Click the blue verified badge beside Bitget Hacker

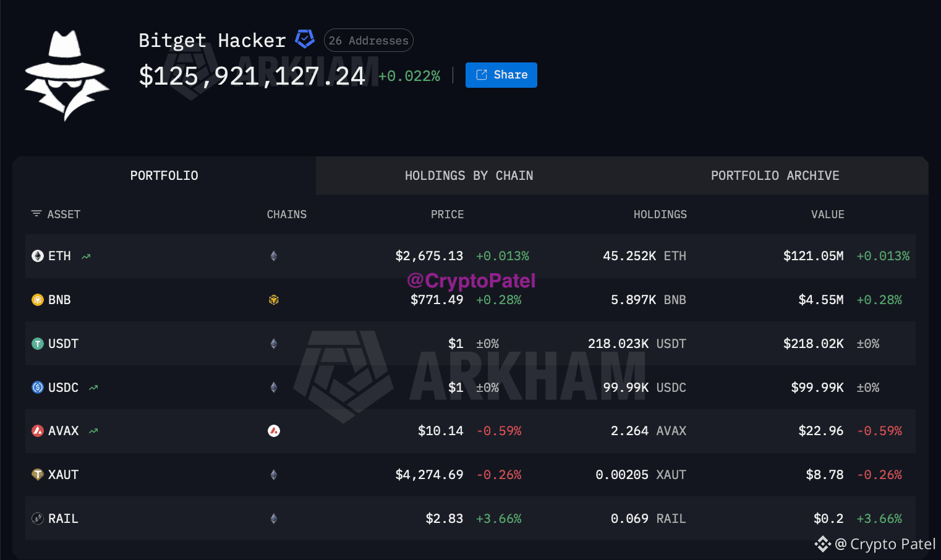305,40
